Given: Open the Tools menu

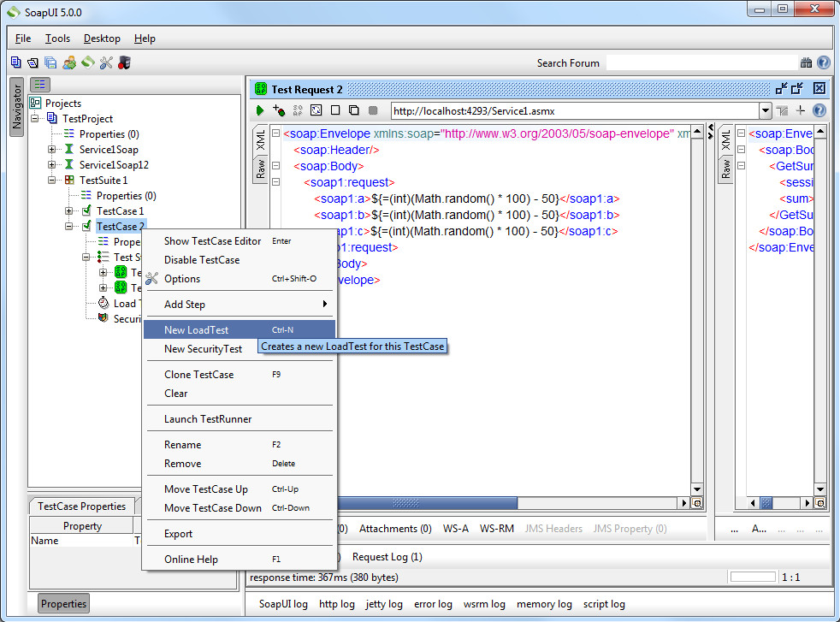Looking at the screenshot, I should [x=57, y=39].
